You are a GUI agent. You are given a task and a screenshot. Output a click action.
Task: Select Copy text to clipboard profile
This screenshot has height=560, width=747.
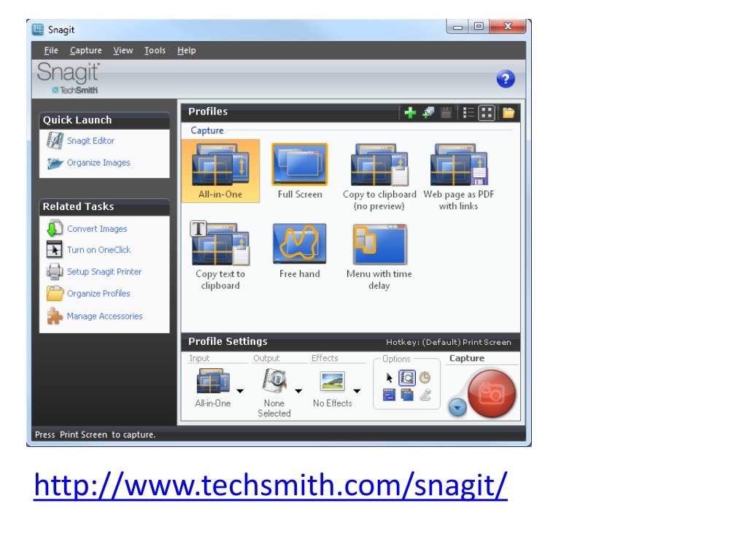pyautogui.click(x=220, y=256)
